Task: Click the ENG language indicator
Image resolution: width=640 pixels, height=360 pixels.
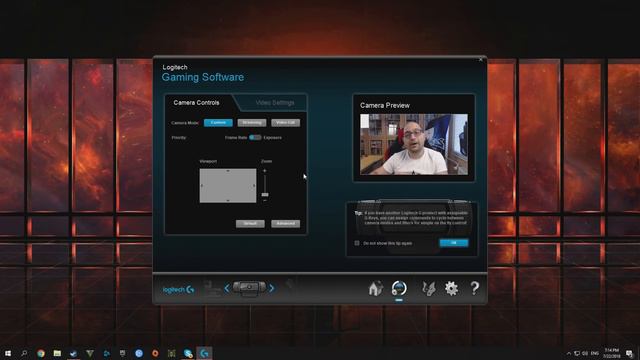Action: 595,353
